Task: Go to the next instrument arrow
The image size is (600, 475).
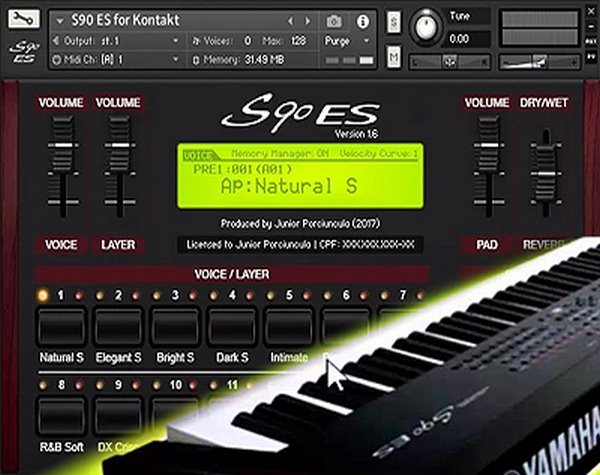Action: point(307,21)
